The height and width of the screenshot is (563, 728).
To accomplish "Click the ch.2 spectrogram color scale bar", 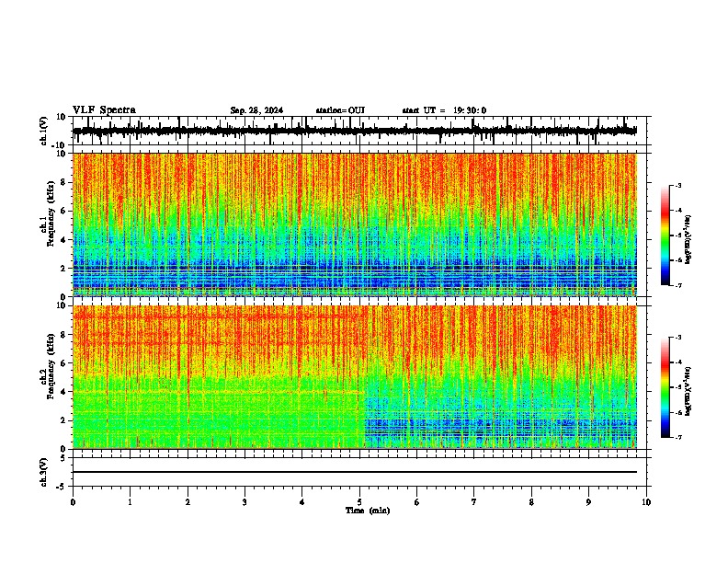I will pyautogui.click(x=665, y=387).
